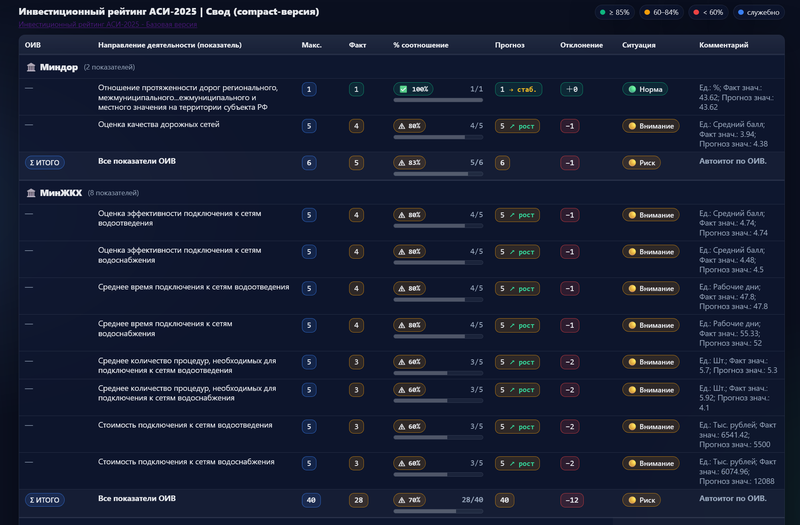Click the Макс. column header
The width and height of the screenshot is (800, 525).
[x=312, y=45]
